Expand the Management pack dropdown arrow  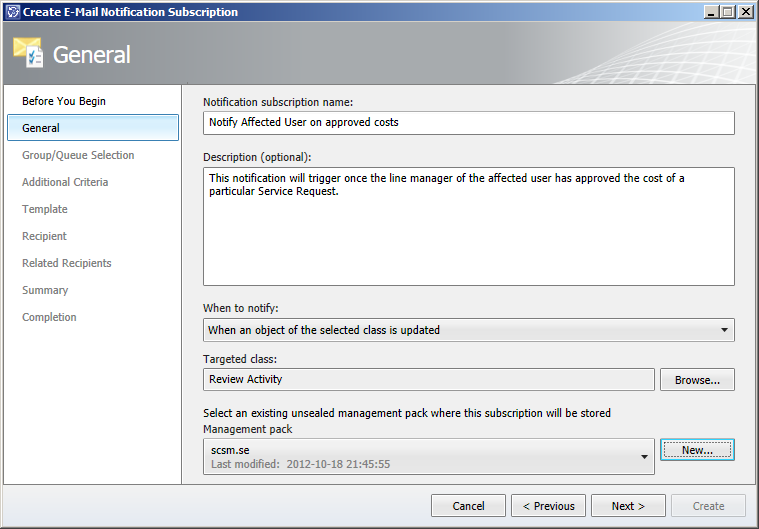[x=644, y=457]
